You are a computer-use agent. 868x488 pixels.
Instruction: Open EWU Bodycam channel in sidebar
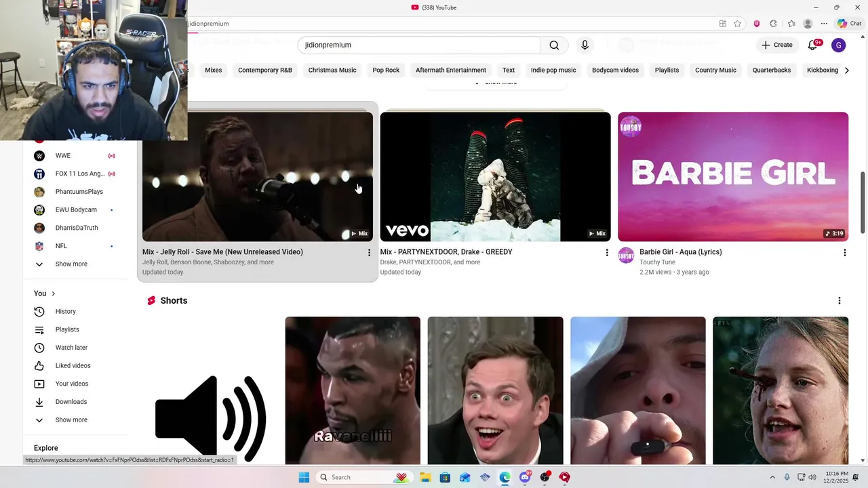[x=75, y=210]
